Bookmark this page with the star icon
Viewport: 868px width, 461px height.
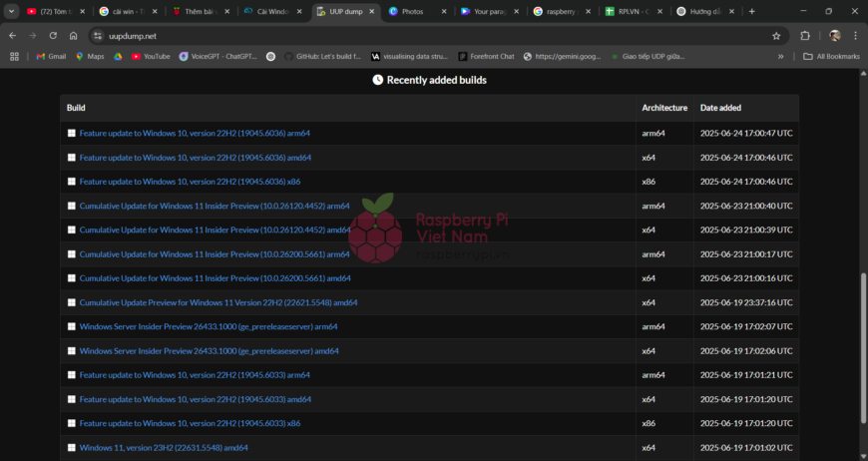pos(776,36)
